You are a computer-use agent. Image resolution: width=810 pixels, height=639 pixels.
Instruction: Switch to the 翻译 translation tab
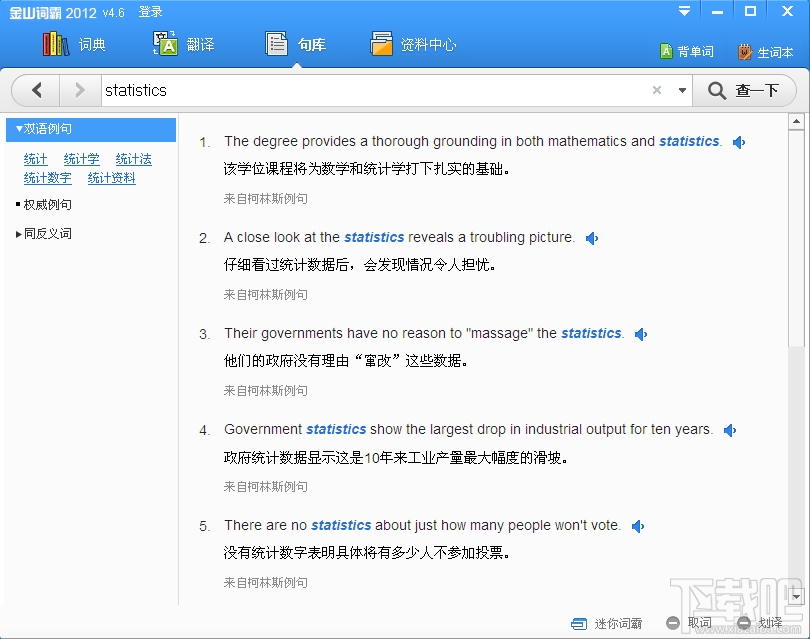pyautogui.click(x=183, y=44)
